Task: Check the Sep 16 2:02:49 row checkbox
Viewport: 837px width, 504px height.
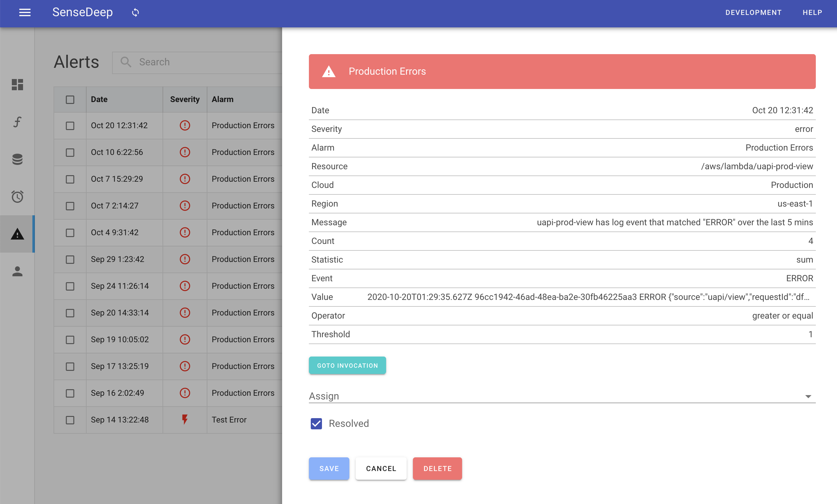Action: tap(70, 393)
